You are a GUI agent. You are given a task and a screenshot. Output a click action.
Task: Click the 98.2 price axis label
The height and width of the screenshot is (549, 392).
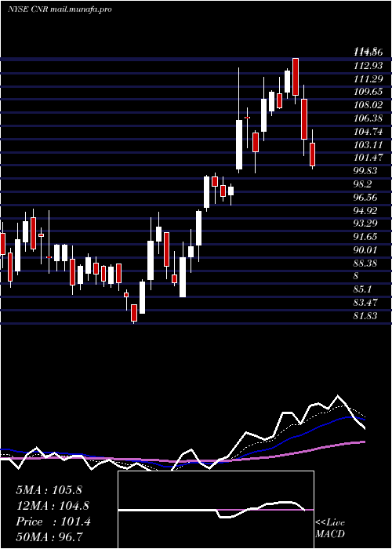[363, 184]
